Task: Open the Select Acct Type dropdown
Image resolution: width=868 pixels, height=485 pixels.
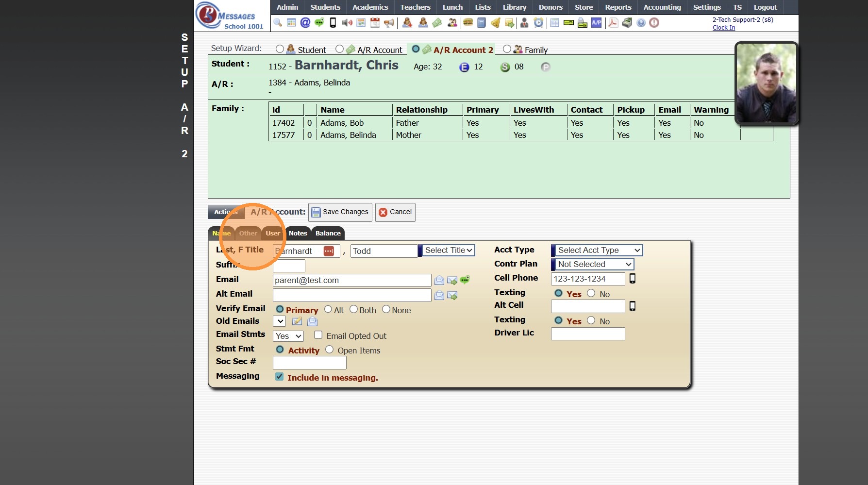Action: coord(598,250)
